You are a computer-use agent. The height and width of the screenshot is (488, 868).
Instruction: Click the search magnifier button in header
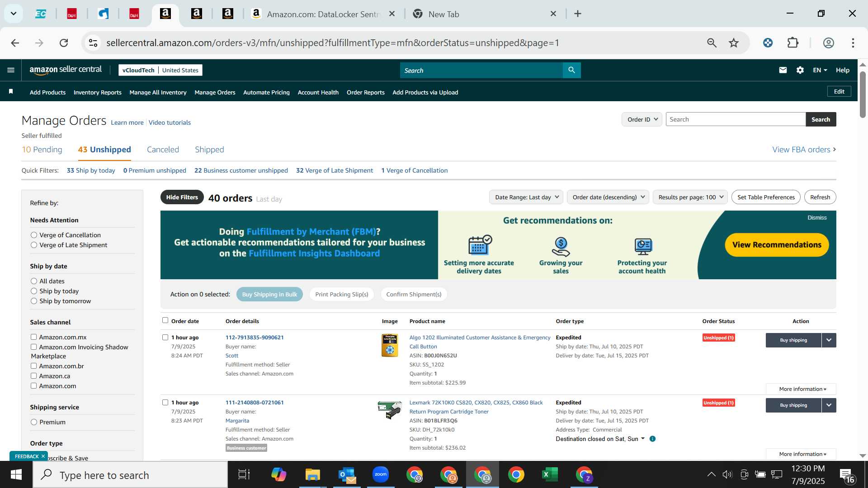click(571, 70)
